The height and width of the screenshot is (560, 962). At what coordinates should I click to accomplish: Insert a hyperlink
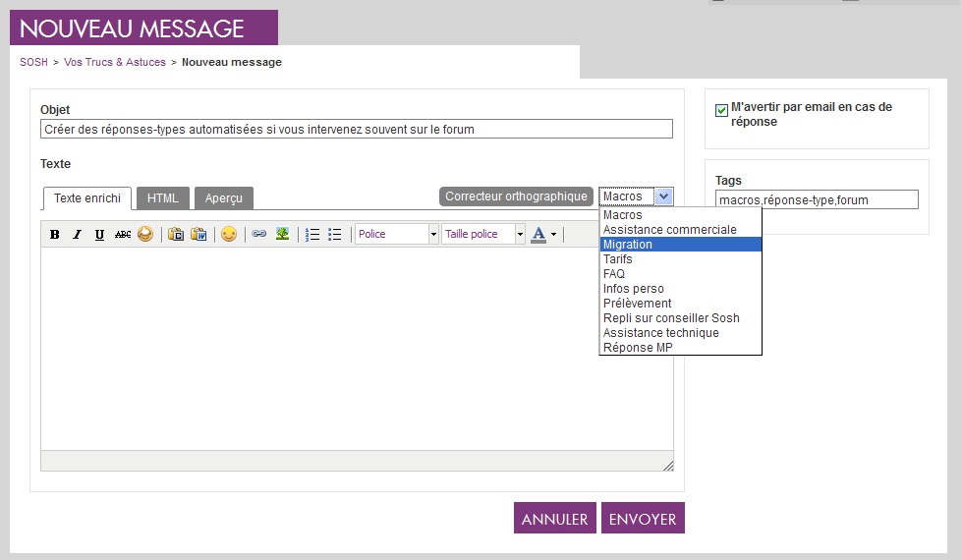click(259, 235)
